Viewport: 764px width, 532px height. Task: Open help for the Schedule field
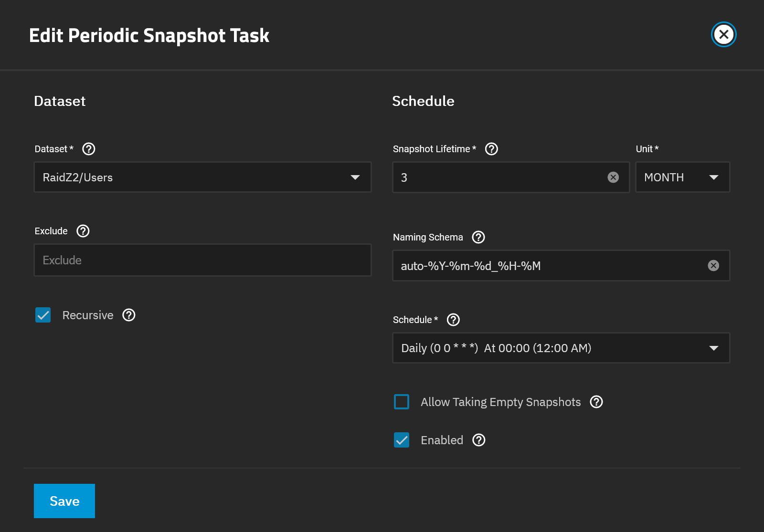click(454, 320)
